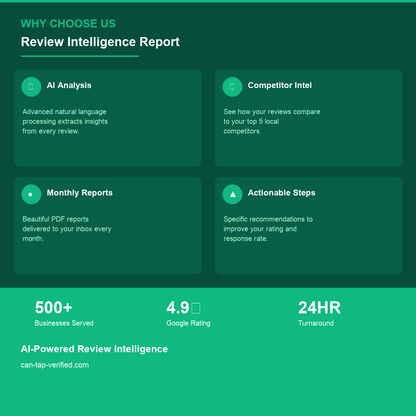Click the AI Analysis circle icon

(31, 87)
